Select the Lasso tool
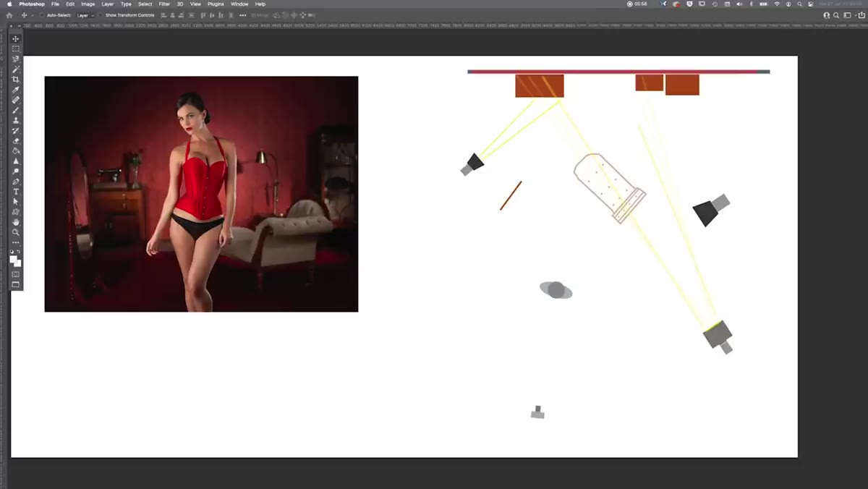This screenshot has width=868, height=489. 16,59
